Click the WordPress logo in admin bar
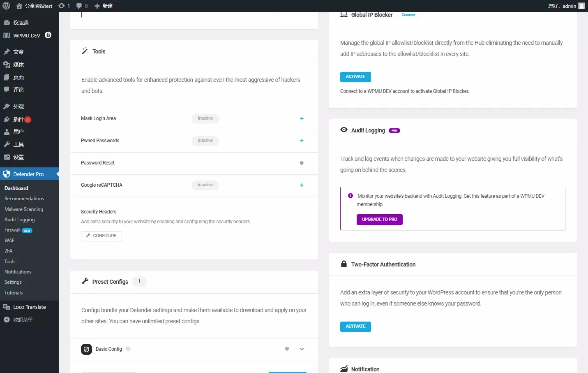Viewport: 588px width, 373px height. pos(6,6)
